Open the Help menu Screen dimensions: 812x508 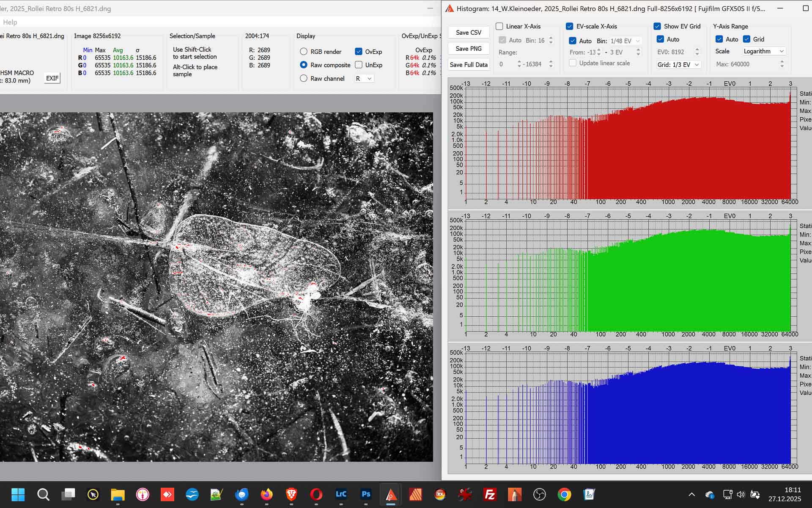[10, 22]
